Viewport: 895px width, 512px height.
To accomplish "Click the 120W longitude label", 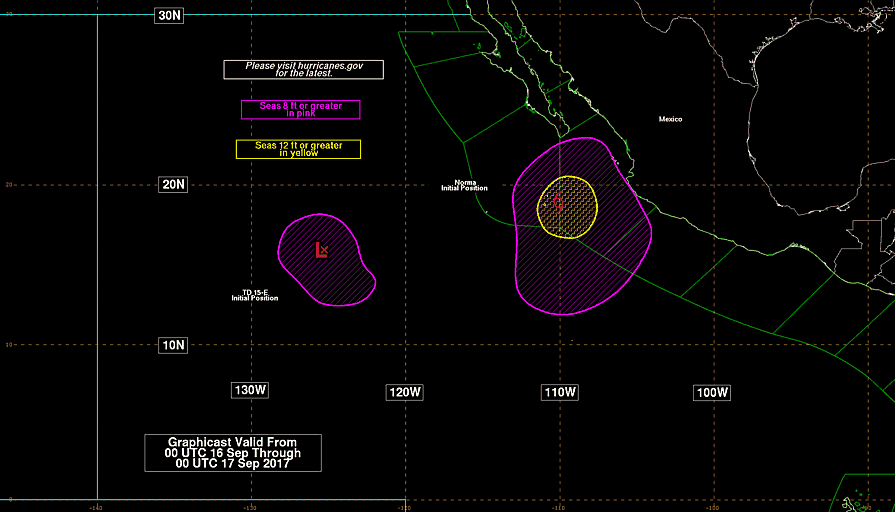I will pyautogui.click(x=405, y=393).
